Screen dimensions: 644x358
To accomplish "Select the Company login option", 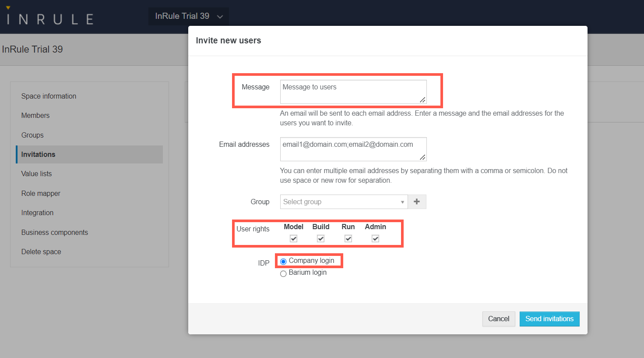I will coord(283,262).
